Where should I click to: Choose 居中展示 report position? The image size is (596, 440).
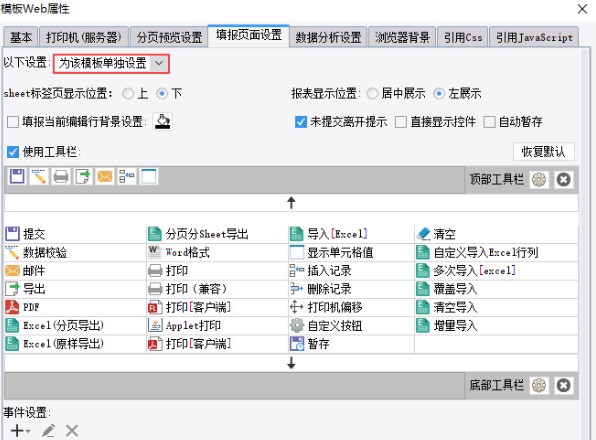click(x=372, y=93)
